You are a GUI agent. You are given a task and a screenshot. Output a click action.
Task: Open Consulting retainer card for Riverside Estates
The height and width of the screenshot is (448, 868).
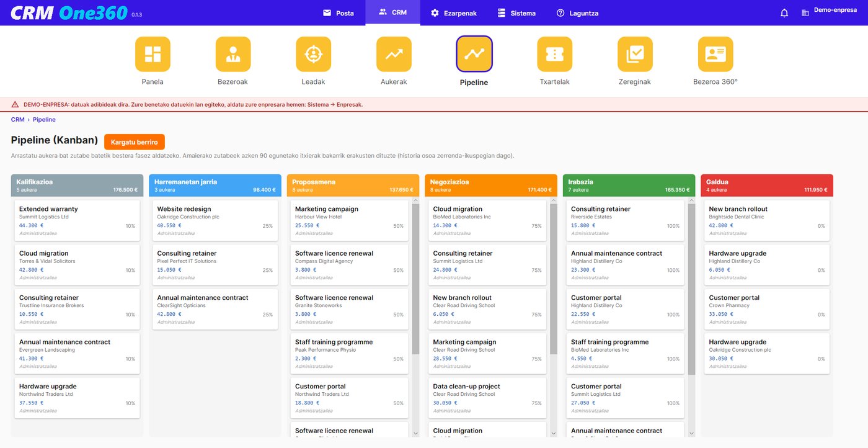pyautogui.click(x=626, y=220)
